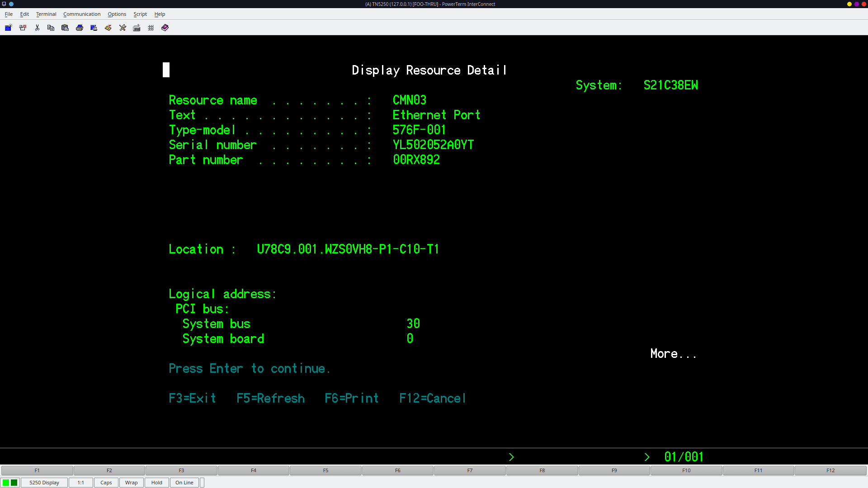The image size is (868, 488).
Task: Open a new terminal session window
Action: [9, 28]
